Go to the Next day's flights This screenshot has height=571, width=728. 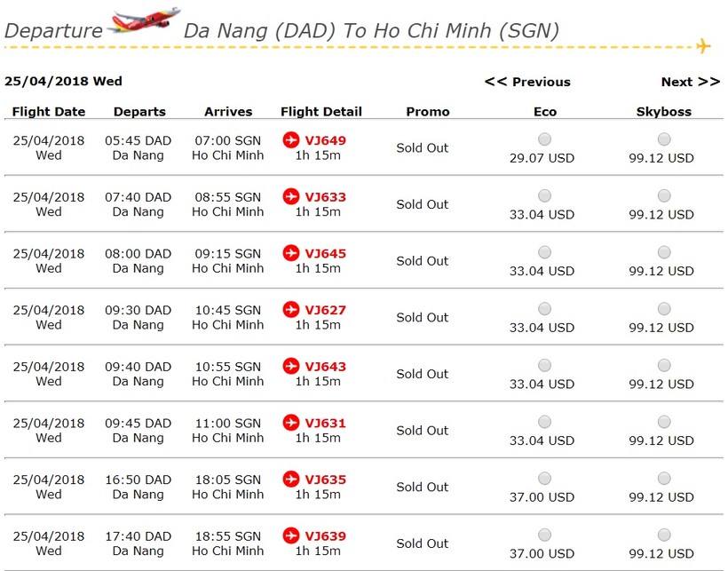pos(690,82)
